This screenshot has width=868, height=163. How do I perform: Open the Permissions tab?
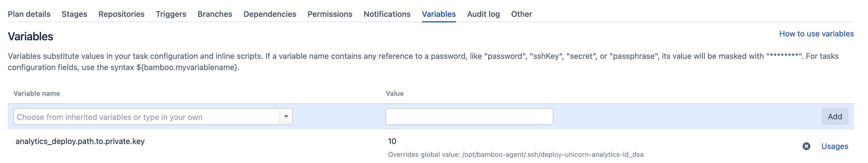tap(329, 14)
